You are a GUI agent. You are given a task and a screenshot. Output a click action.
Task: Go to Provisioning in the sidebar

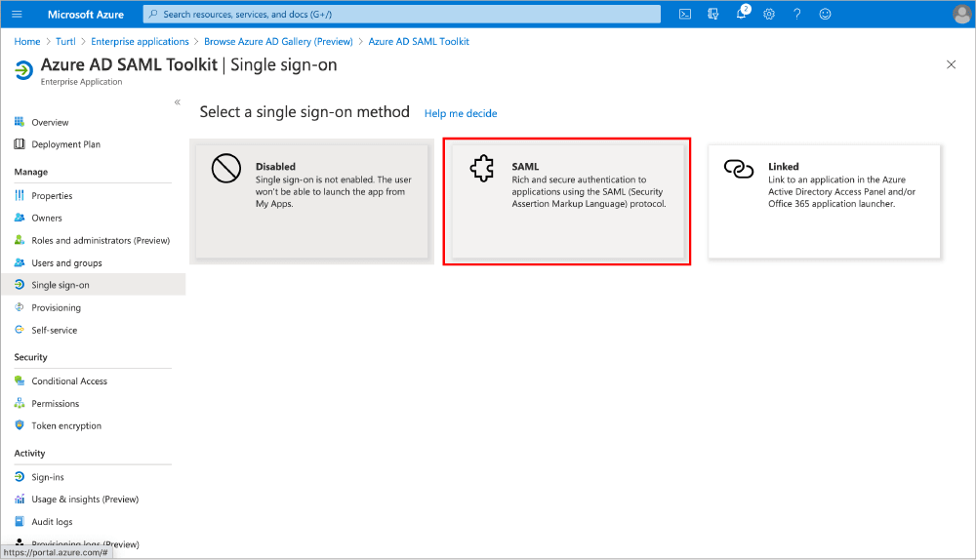(x=56, y=308)
